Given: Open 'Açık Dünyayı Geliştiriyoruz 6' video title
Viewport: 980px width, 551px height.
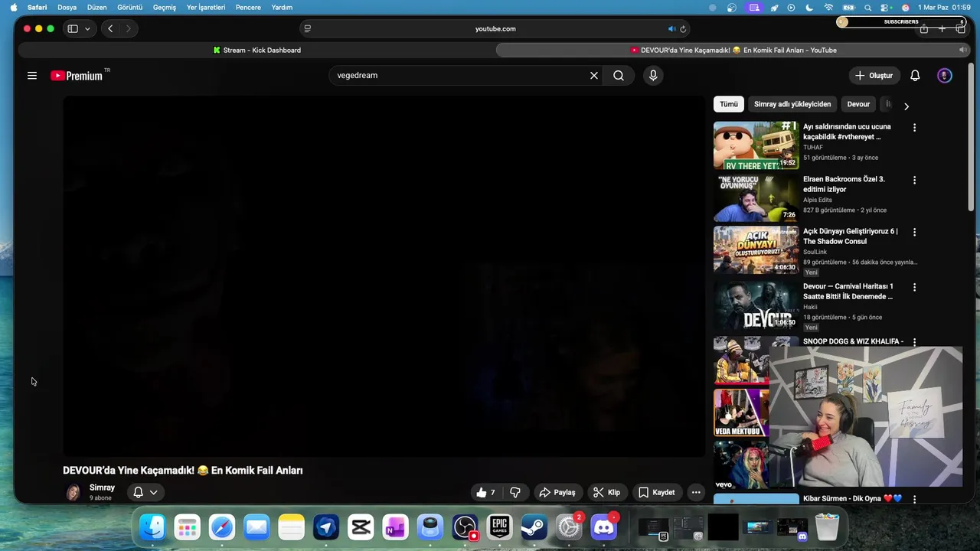Looking at the screenshot, I should 850,236.
